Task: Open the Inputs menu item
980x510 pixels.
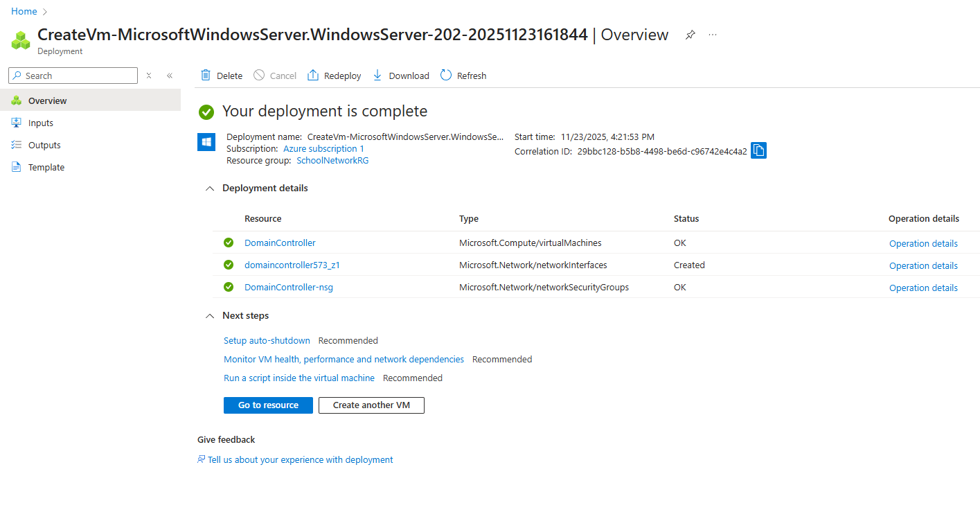Action: coord(41,123)
